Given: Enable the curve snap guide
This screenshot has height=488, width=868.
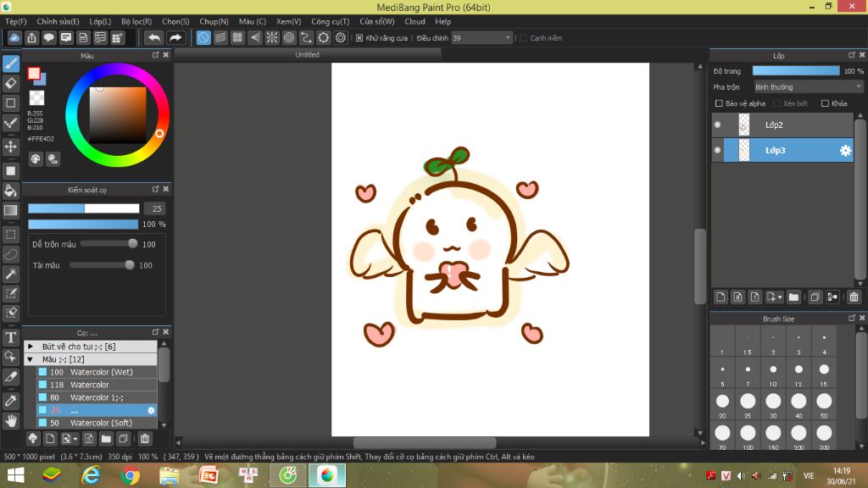Looking at the screenshot, I should pos(306,37).
